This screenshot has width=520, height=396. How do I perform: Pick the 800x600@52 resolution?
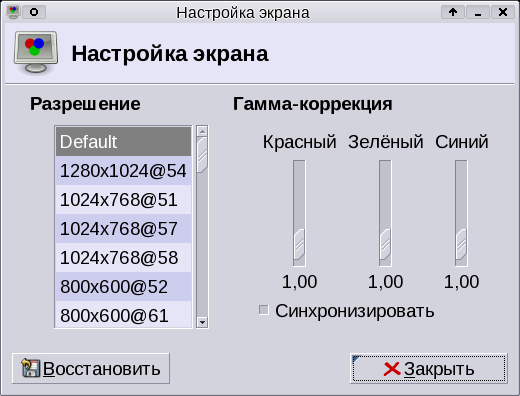123,287
